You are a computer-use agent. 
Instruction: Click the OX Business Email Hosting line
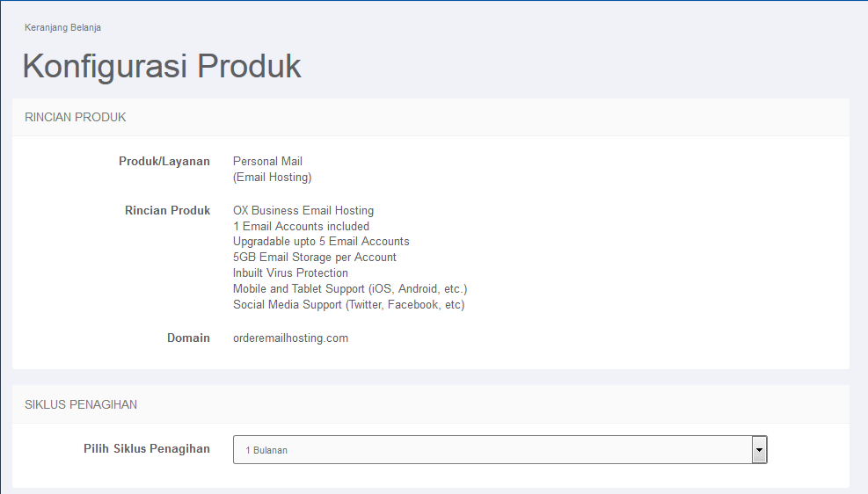(303, 211)
